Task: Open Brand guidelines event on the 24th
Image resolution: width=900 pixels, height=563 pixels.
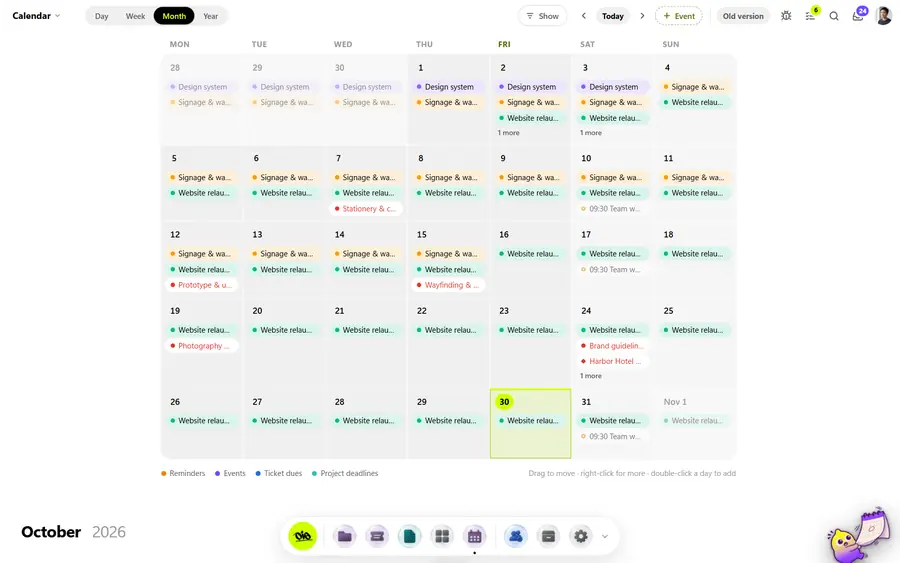Action: point(613,346)
